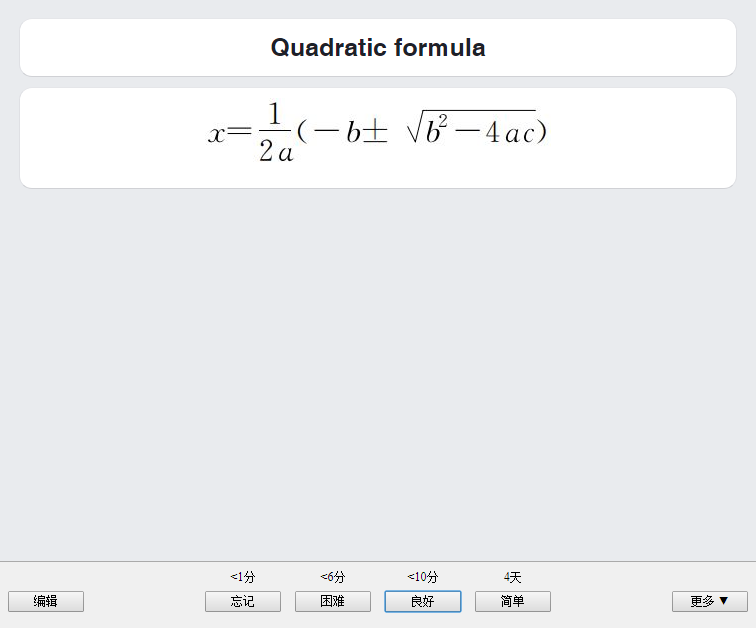This screenshot has width=756, height=628.
Task: Click the Quadratic formula heading text
Action: click(x=378, y=48)
